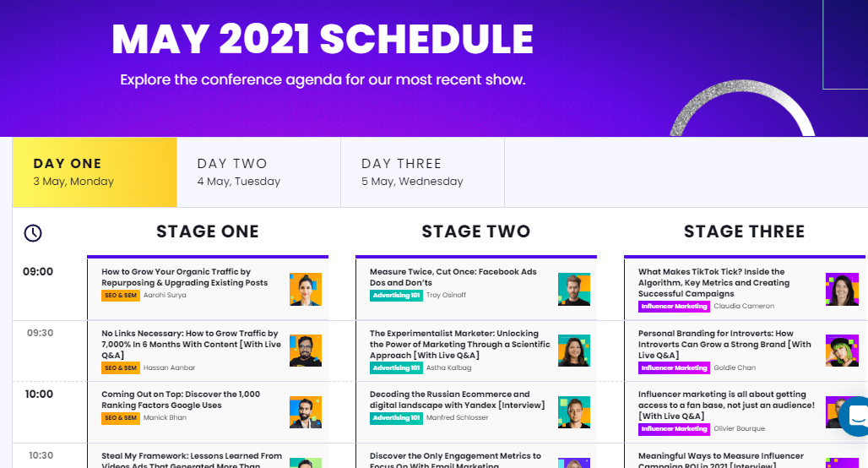Click the clock icon above the times
The image size is (868, 468).
pyautogui.click(x=33, y=232)
